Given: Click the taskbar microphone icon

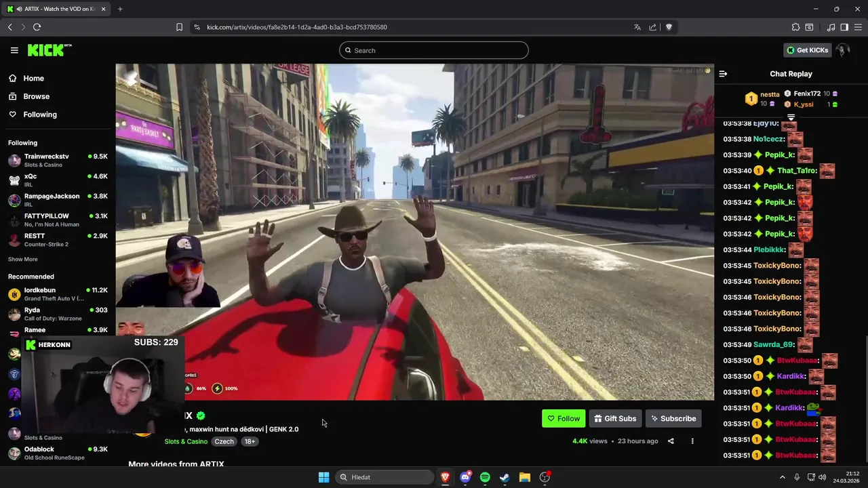Looking at the screenshot, I should tap(797, 477).
